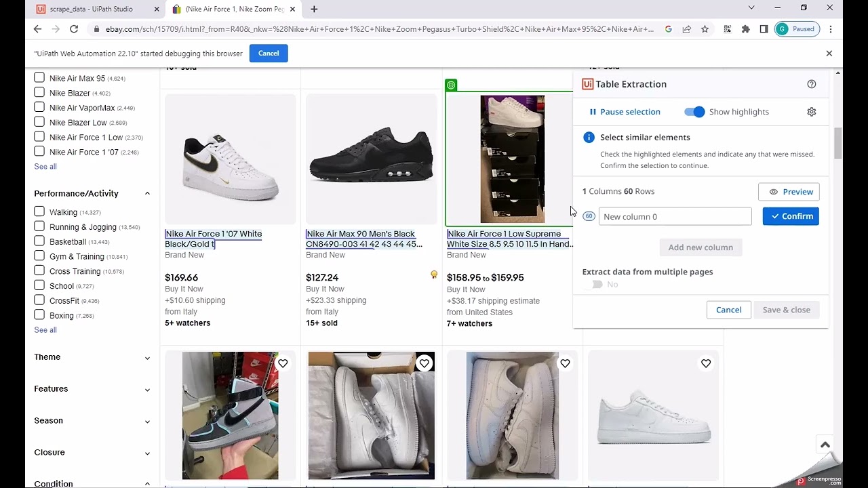Open Chrome tab search dropdown arrow
868x488 pixels.
point(751,8)
